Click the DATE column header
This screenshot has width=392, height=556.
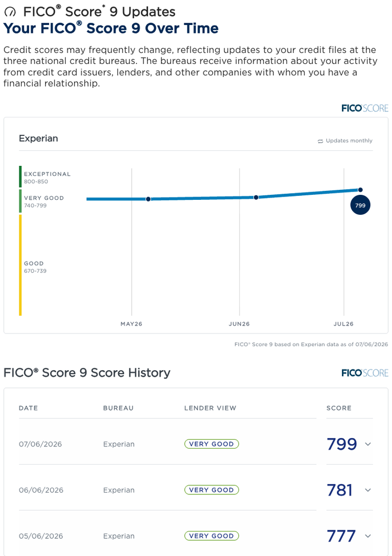(x=28, y=408)
